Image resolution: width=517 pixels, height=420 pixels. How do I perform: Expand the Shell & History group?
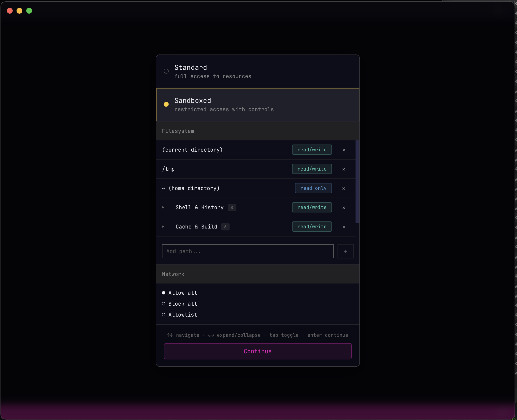163,208
